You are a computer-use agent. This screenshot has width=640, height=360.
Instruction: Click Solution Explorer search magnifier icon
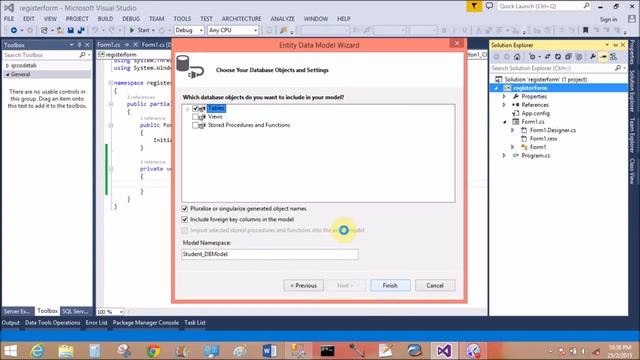click(618, 68)
